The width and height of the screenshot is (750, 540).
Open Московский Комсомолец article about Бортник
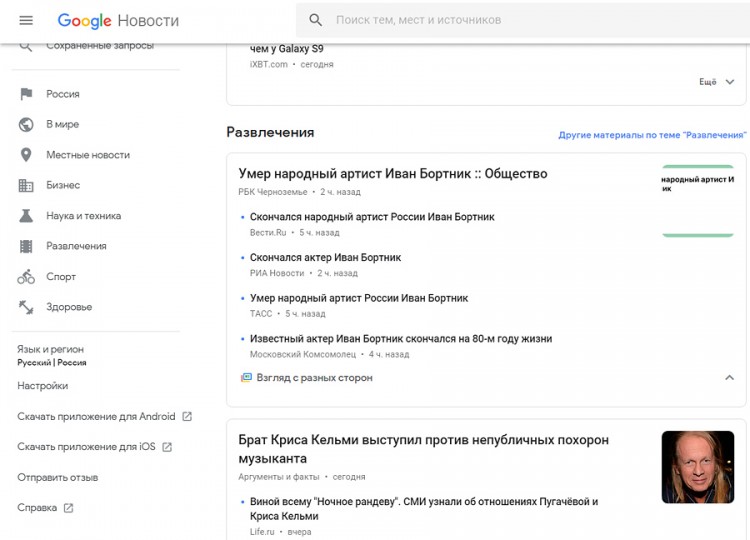point(401,339)
